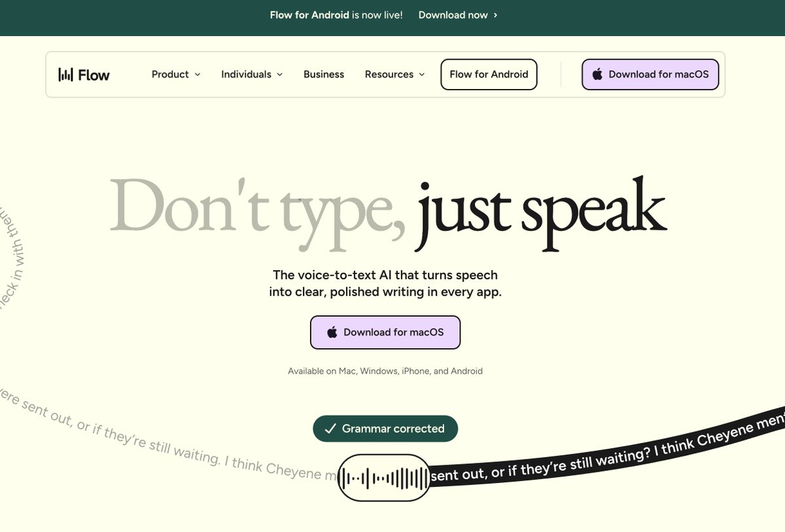
Task: Click the checkmark in the Grammar corrected badge
Action: [x=330, y=429]
